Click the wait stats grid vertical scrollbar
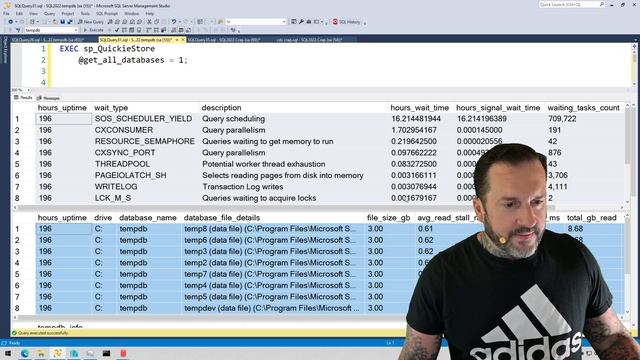 (x=627, y=153)
